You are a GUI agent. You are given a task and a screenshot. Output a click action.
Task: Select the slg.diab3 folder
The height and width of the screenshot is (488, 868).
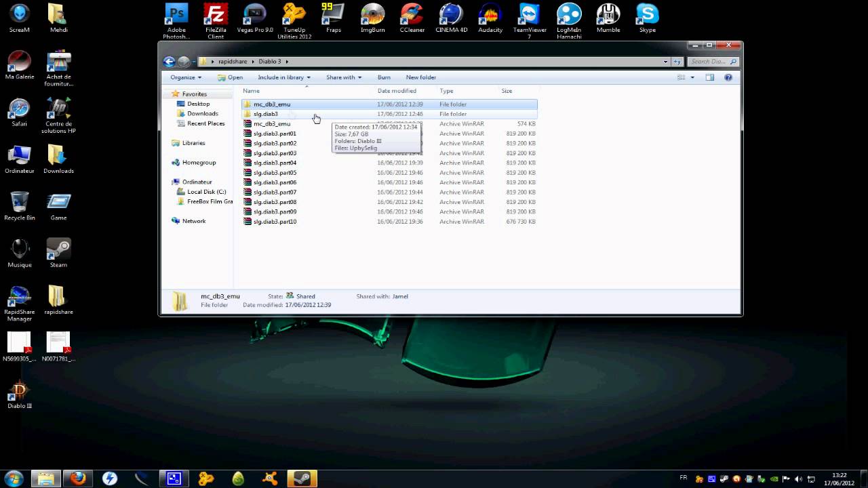[389, 114]
